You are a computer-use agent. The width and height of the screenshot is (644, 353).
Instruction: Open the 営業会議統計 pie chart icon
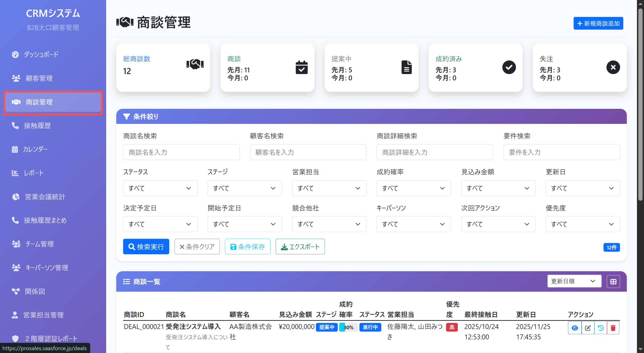(x=15, y=197)
